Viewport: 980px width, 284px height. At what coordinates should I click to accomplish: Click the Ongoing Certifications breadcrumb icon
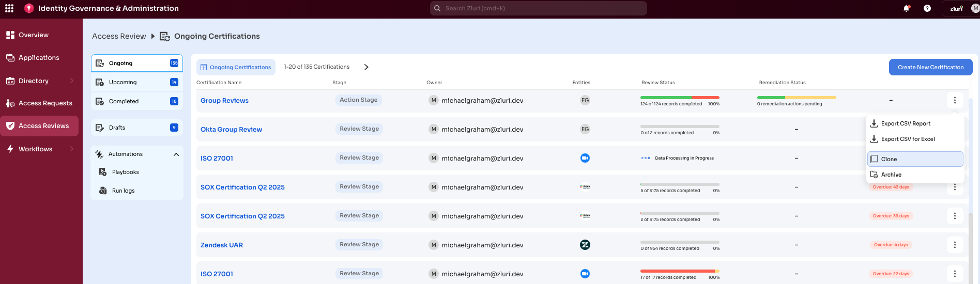click(165, 36)
